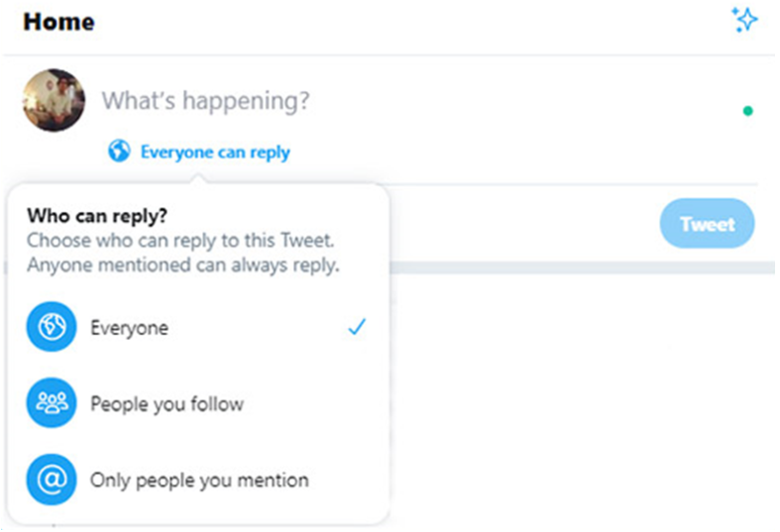Click the profile avatar photo
This screenshot has height=532, width=780.
(54, 100)
